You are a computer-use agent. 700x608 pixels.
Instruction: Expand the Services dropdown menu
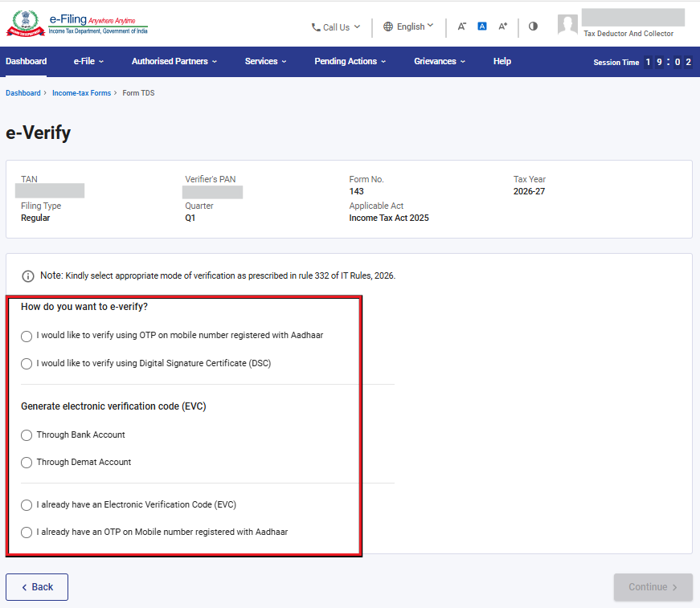tap(266, 62)
